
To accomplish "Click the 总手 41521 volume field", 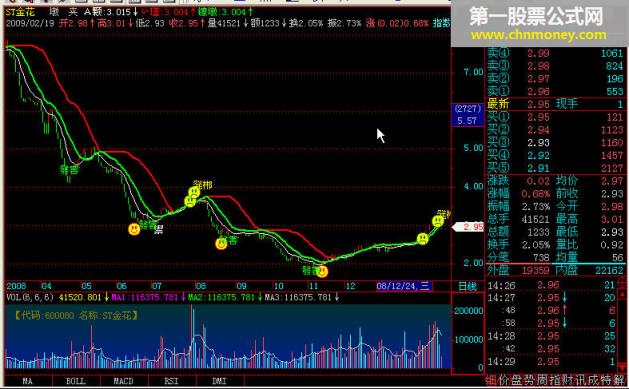I will (x=518, y=219).
